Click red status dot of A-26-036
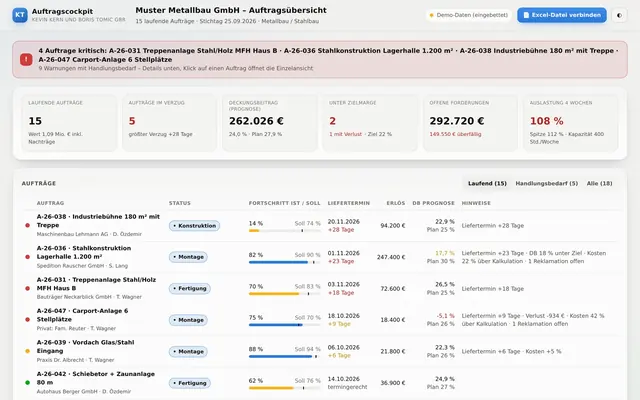This screenshot has height=400, width=640. (x=28, y=257)
